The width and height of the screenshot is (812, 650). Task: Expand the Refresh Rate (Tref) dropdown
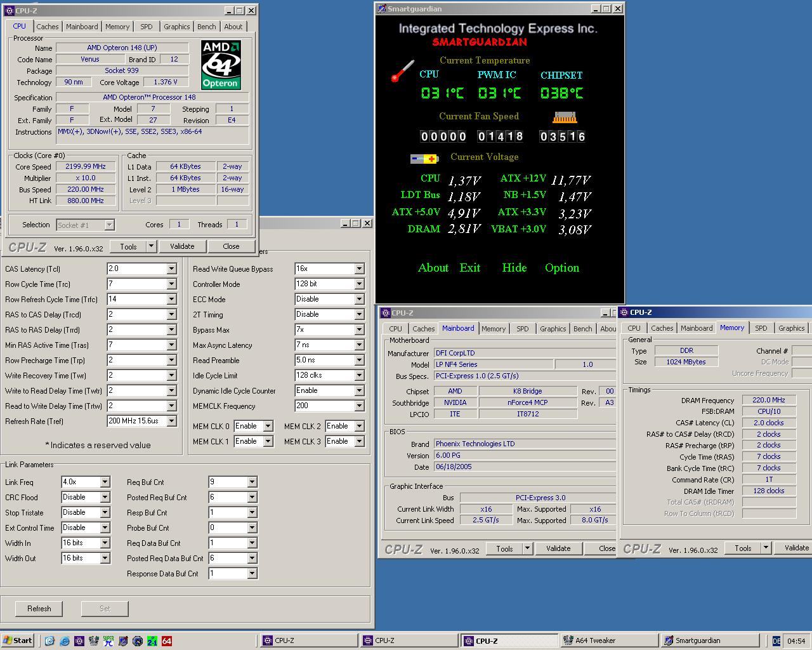[171, 421]
